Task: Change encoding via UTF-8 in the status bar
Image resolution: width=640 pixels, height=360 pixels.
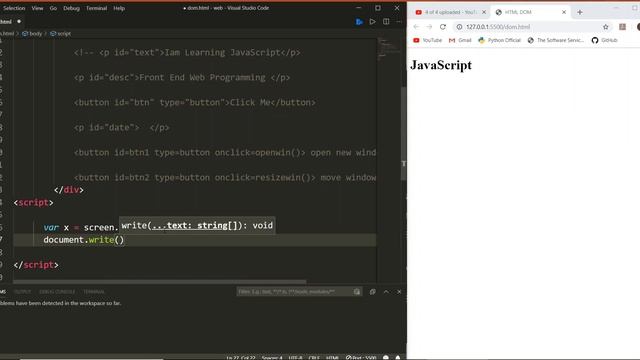Action: coord(296,358)
